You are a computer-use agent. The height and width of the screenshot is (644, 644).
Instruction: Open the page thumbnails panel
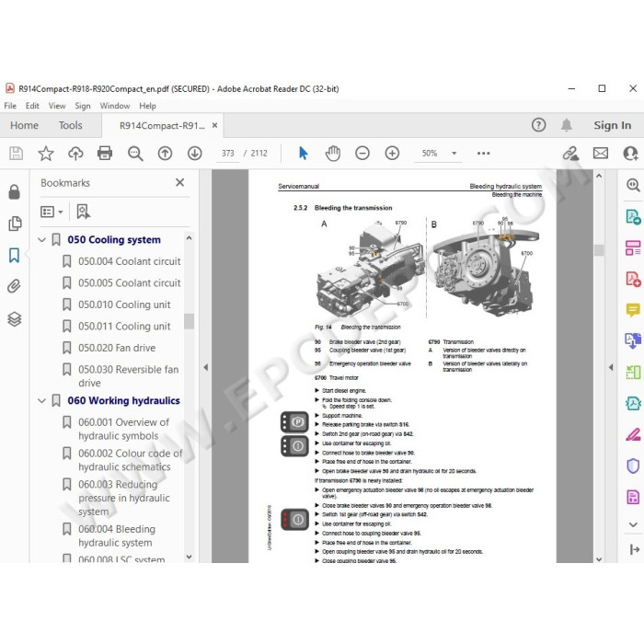pyautogui.click(x=15, y=224)
